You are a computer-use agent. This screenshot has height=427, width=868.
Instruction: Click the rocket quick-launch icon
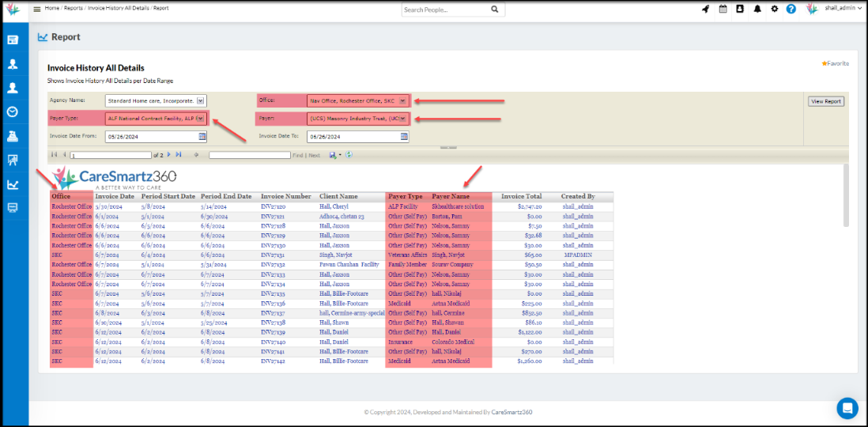click(705, 9)
